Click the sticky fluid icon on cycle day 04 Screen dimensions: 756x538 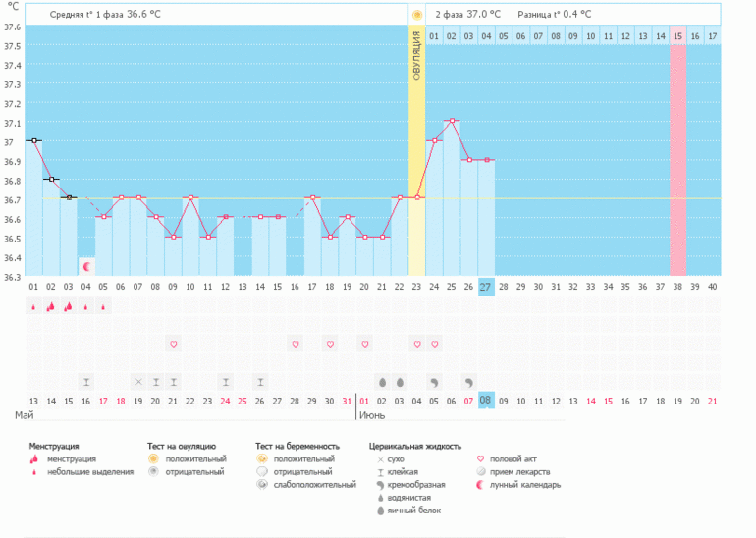click(86, 381)
